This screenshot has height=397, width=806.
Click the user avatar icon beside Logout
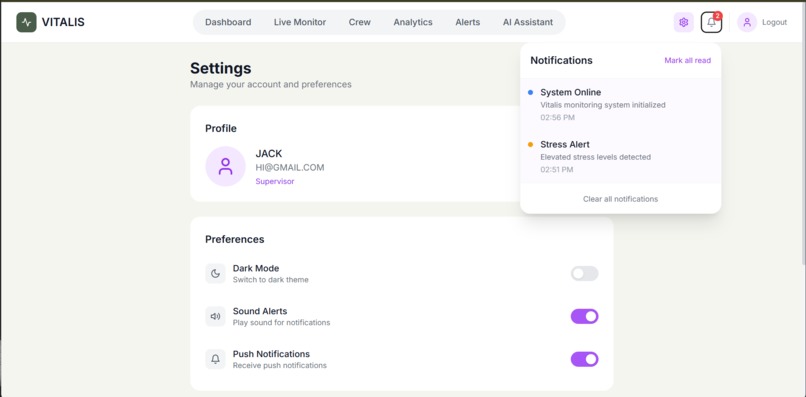click(747, 23)
